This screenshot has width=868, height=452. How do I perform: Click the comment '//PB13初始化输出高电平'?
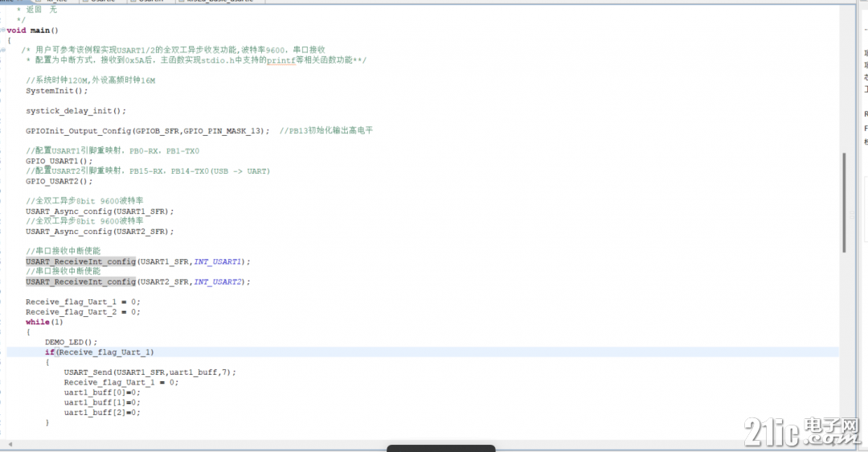pos(326,131)
